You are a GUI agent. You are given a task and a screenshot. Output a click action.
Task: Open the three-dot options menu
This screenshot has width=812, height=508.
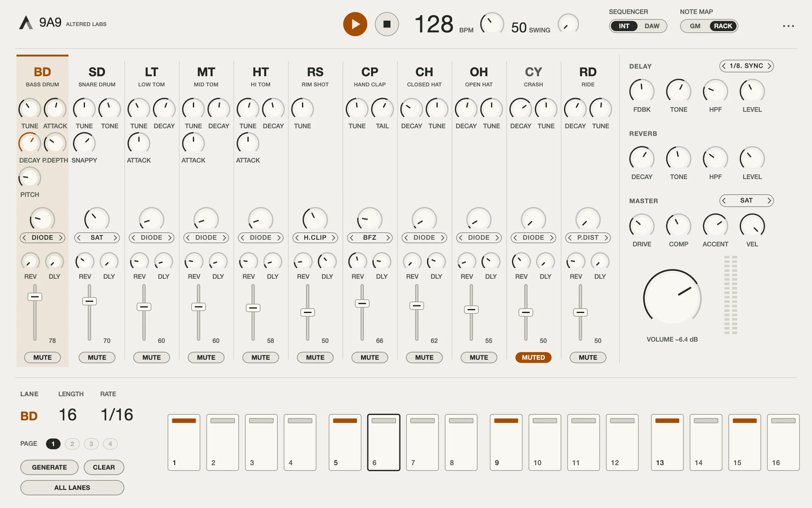click(788, 26)
